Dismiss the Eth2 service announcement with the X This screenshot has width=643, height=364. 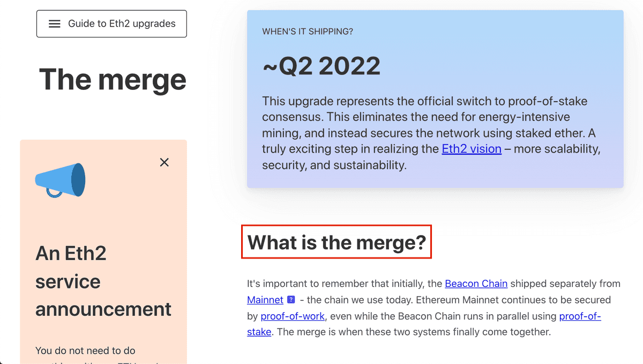point(165,162)
